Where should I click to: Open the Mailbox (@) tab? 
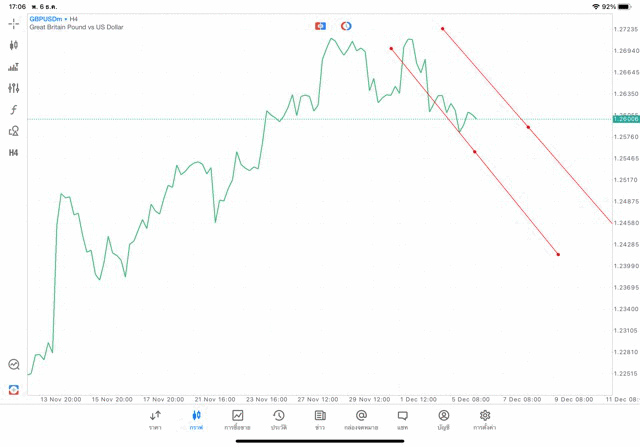point(361,420)
